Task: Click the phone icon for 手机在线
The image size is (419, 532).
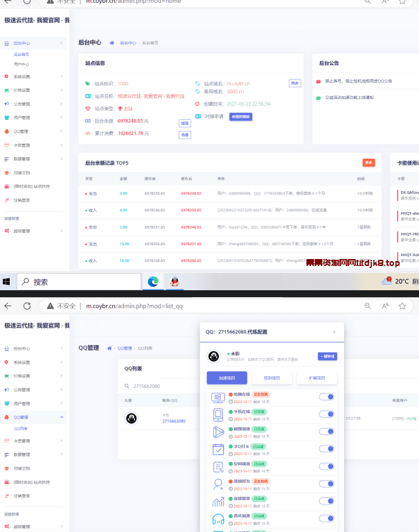Action: [x=218, y=415]
